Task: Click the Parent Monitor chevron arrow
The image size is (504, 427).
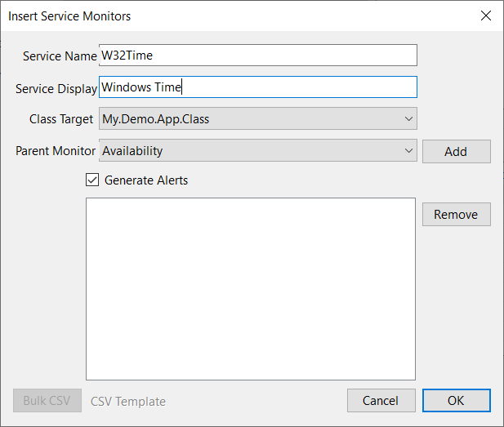Action: coord(408,151)
